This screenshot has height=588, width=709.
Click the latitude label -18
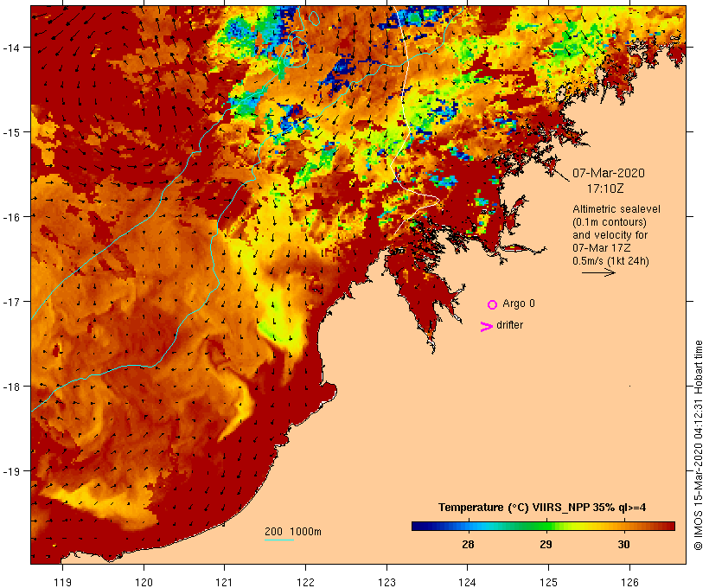10,387
